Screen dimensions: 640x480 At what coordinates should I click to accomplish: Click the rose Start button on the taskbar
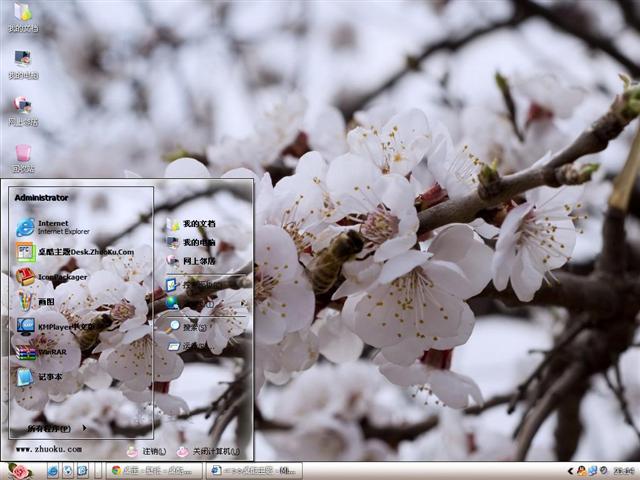(x=18, y=470)
